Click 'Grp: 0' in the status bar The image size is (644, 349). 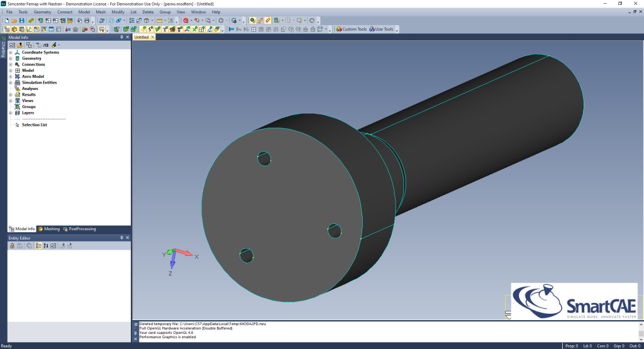[618, 346]
